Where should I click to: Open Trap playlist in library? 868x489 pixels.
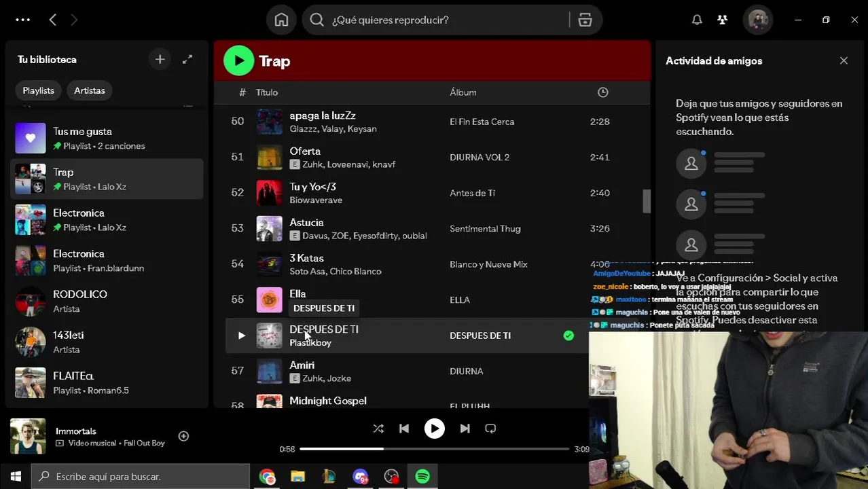[x=107, y=179]
